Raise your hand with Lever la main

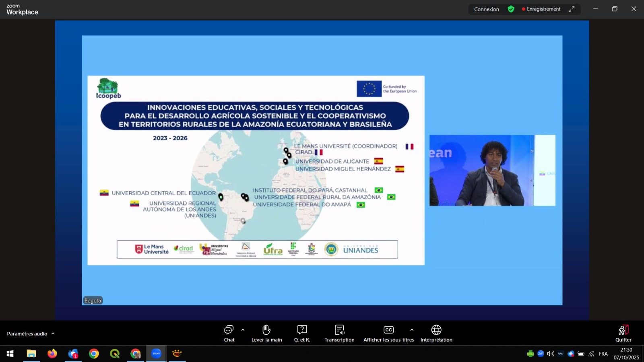pyautogui.click(x=266, y=333)
